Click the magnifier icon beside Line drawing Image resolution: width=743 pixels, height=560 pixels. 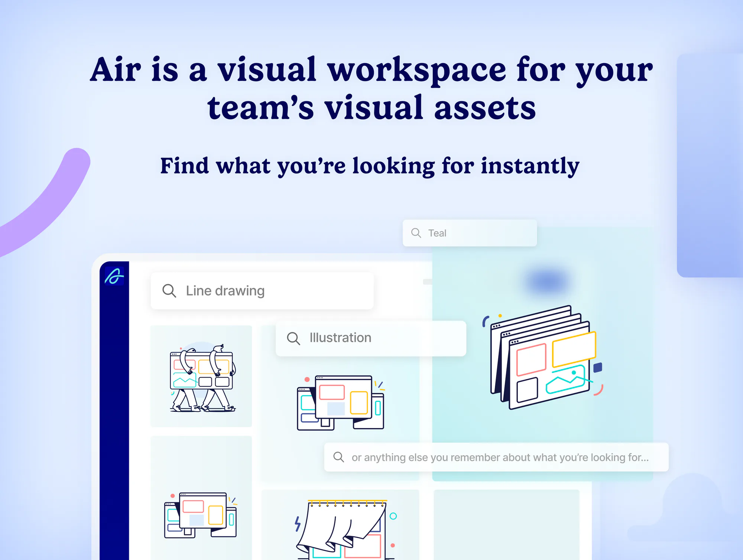169,291
